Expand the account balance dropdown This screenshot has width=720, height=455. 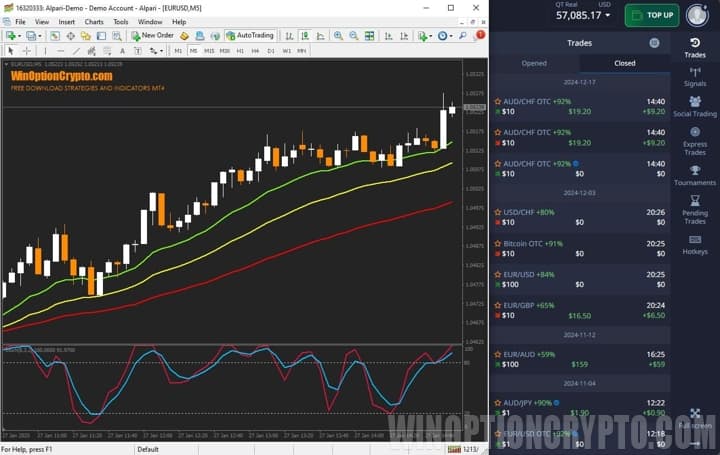608,16
